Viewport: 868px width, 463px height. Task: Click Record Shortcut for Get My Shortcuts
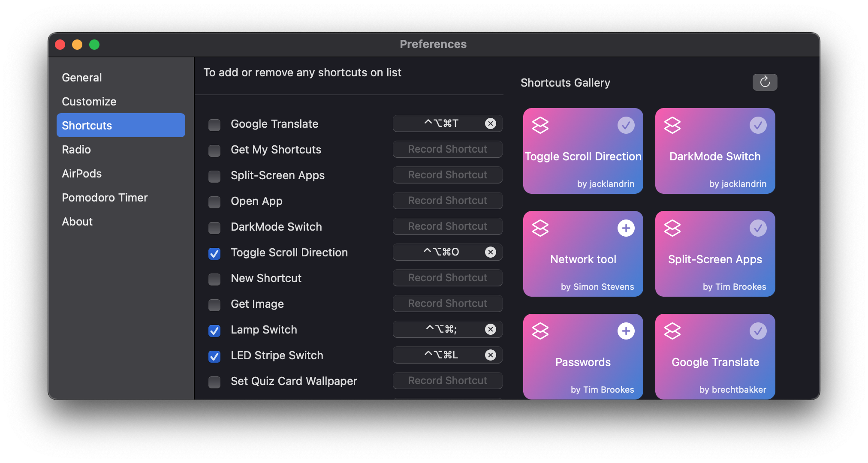click(447, 149)
